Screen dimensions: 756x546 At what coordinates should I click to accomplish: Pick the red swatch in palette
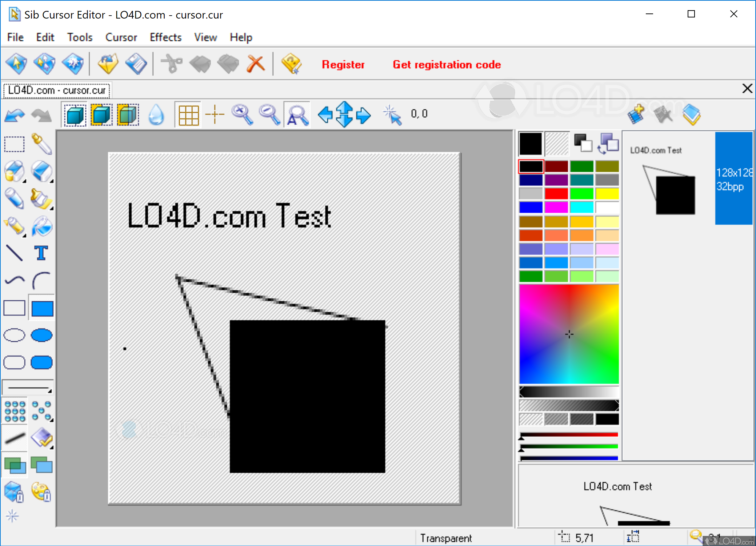(x=556, y=194)
